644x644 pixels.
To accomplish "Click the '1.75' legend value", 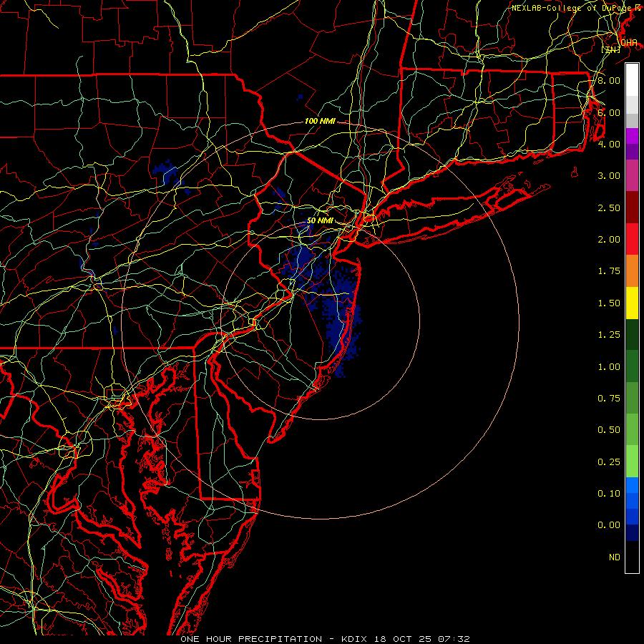I will click(609, 271).
